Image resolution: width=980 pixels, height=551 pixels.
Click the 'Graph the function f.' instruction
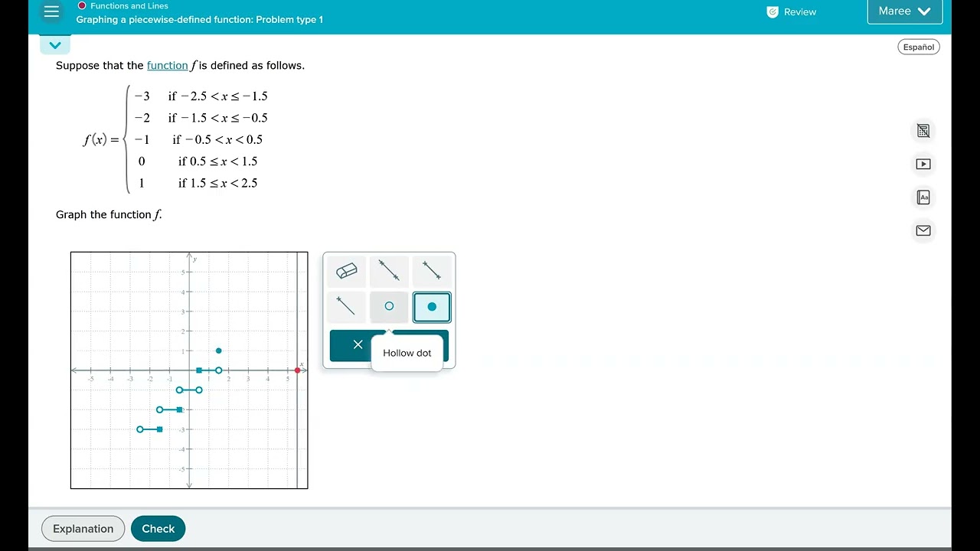109,214
